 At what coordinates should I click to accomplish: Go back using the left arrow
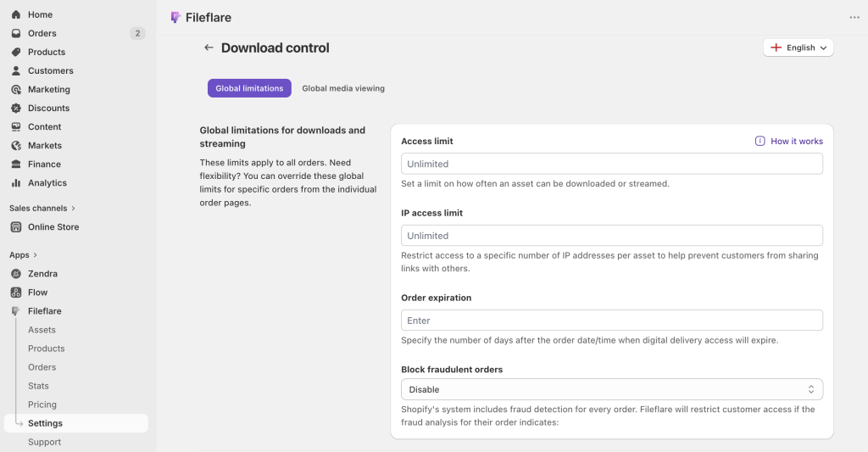coord(209,47)
